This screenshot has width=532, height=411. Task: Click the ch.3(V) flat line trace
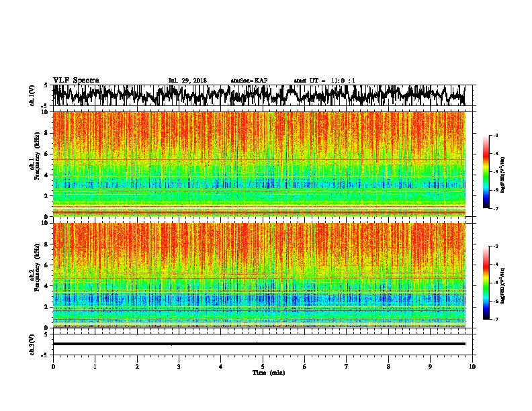point(259,344)
